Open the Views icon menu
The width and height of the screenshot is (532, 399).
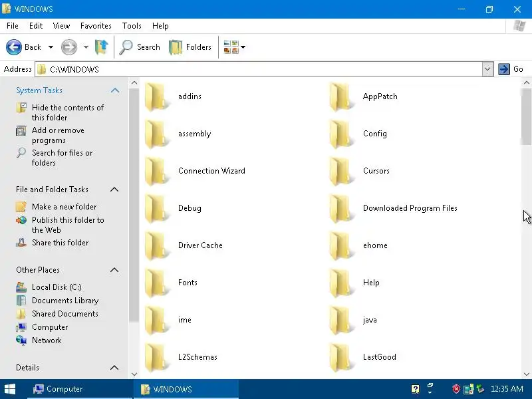click(x=231, y=47)
